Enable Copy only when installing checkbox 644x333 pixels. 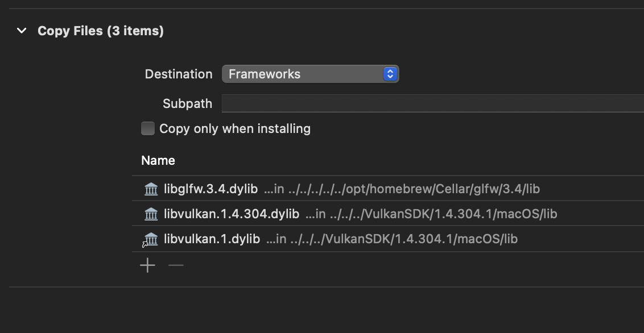click(148, 128)
